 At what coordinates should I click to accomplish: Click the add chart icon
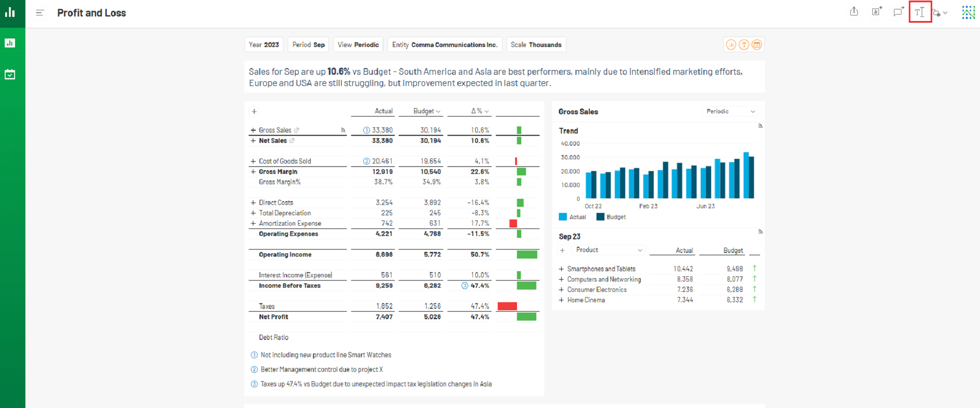[877, 12]
